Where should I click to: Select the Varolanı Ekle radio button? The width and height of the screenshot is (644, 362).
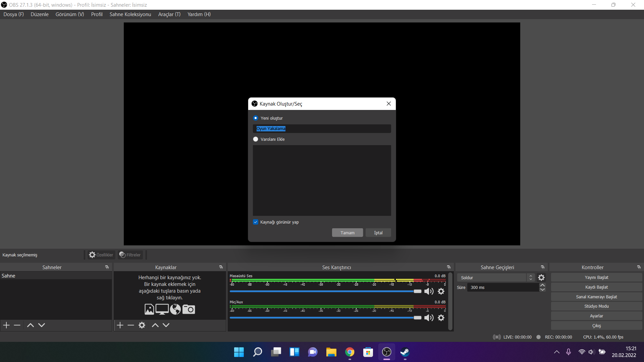(x=256, y=139)
